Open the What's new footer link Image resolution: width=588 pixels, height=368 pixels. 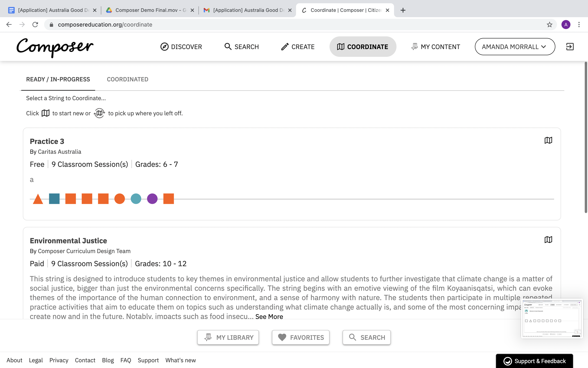(x=180, y=360)
